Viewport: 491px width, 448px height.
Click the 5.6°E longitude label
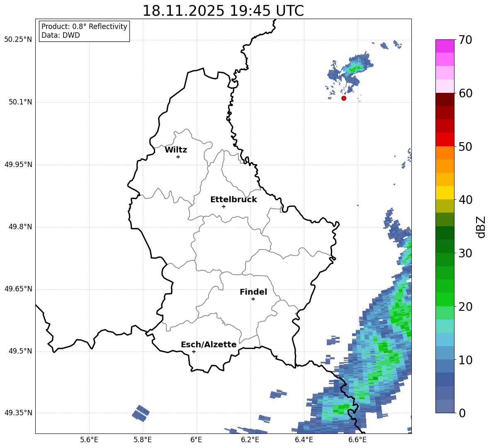89,440
